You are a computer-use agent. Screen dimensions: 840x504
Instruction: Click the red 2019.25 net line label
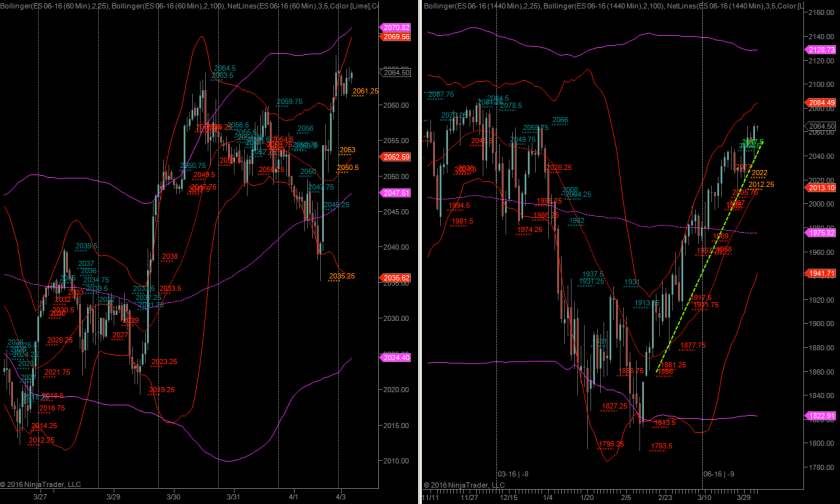[x=161, y=390]
